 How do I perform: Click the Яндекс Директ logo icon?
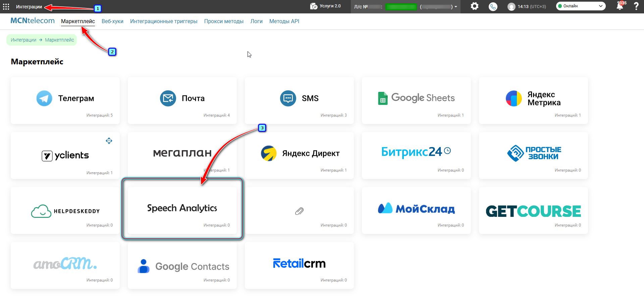tap(269, 153)
